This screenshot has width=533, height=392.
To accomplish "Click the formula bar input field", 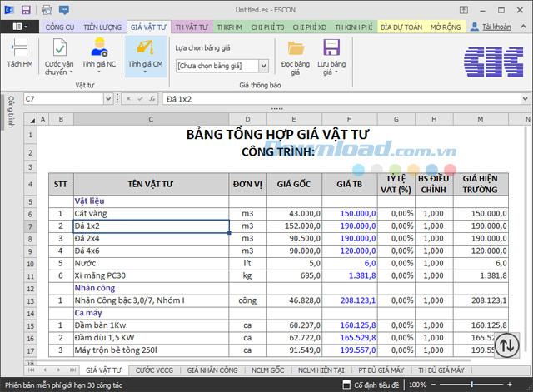I will pos(333,99).
